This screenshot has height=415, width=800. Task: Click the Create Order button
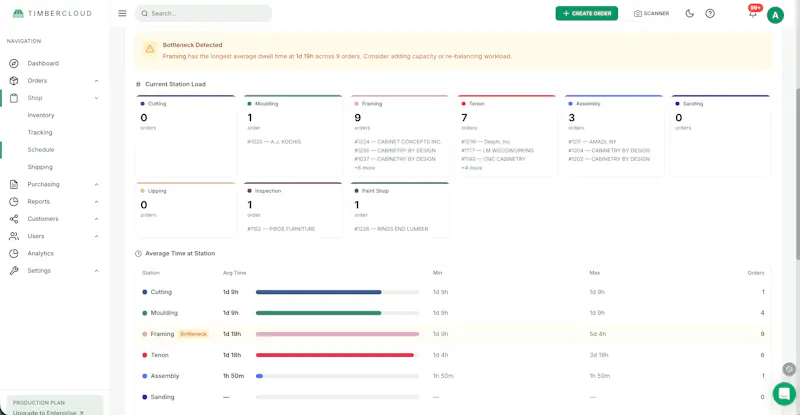(587, 13)
